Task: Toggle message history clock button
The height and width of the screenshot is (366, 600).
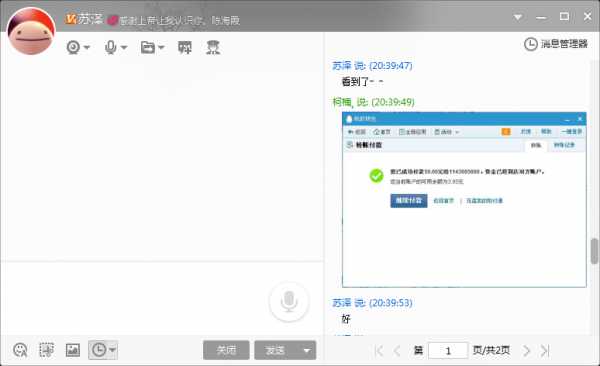Action: point(99,350)
